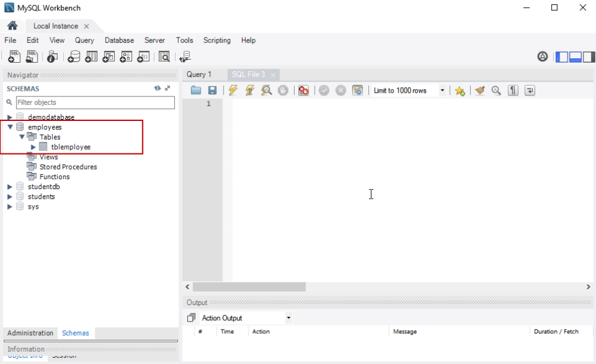596x364 pixels.
Task: Click the Create New Function icon
Action: pyautogui.click(x=143, y=56)
